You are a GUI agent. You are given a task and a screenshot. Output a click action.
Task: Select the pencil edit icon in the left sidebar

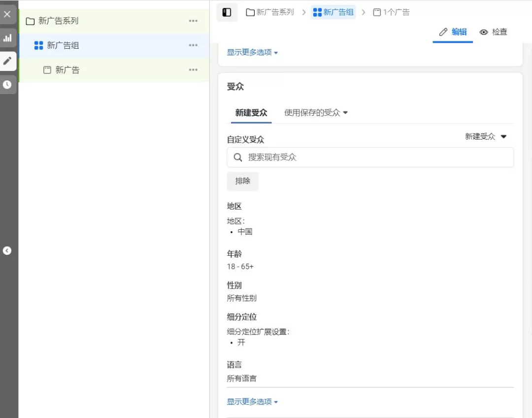pyautogui.click(x=7, y=61)
